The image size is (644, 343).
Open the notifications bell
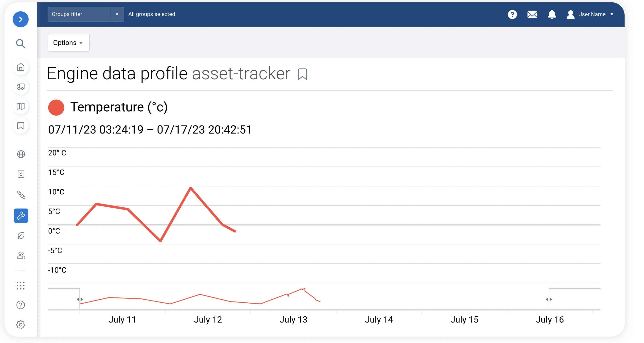[552, 14]
